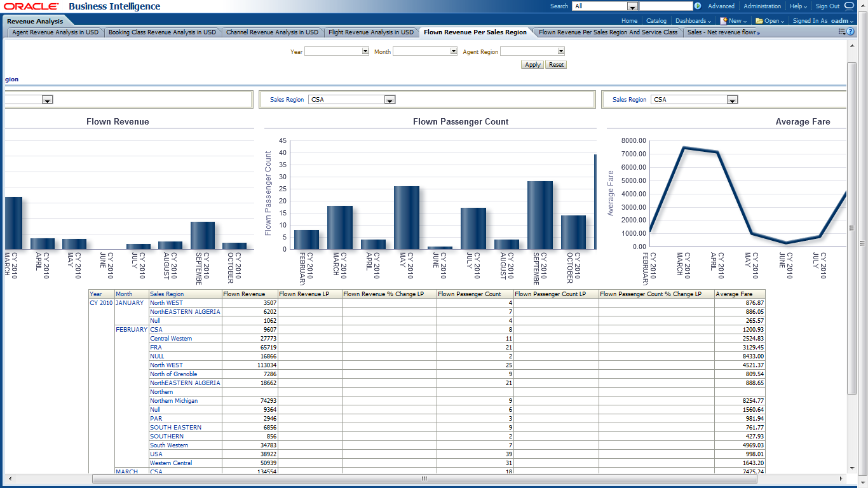Click the New document icon
This screenshot has height=488, width=868.
pos(723,21)
